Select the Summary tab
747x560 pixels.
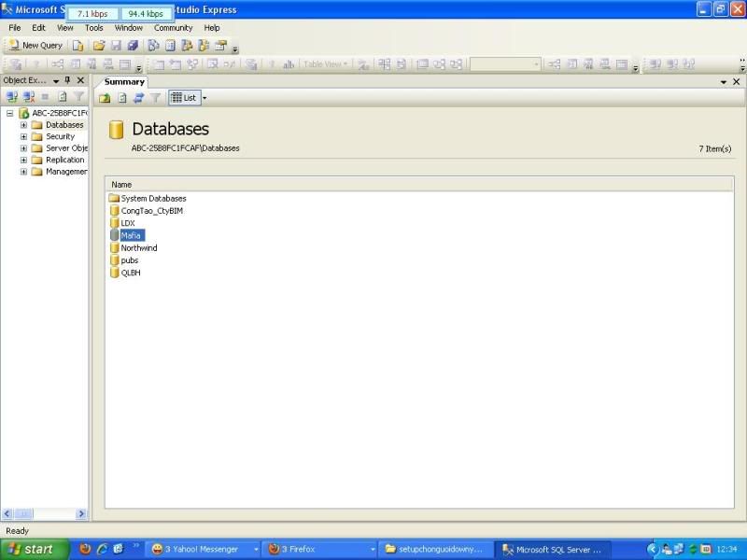(124, 82)
